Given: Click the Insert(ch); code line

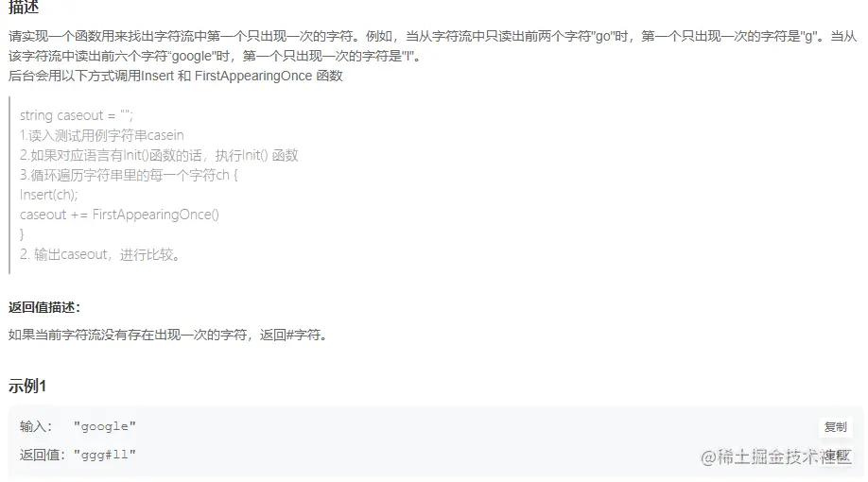Looking at the screenshot, I should (x=49, y=195).
